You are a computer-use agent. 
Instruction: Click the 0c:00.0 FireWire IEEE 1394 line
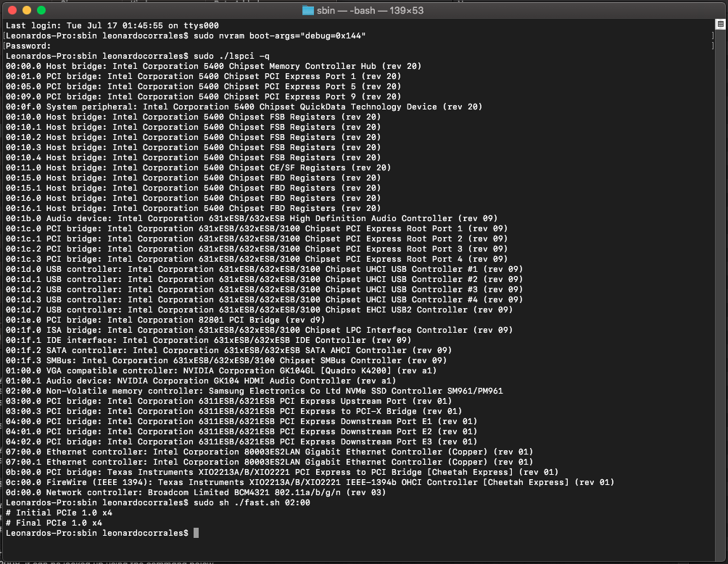tap(310, 483)
